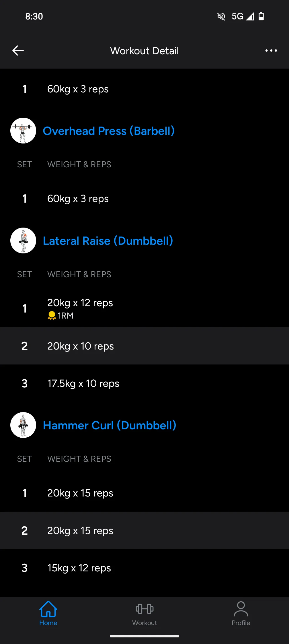
Task: Tap the back arrow icon
Action: click(x=18, y=51)
